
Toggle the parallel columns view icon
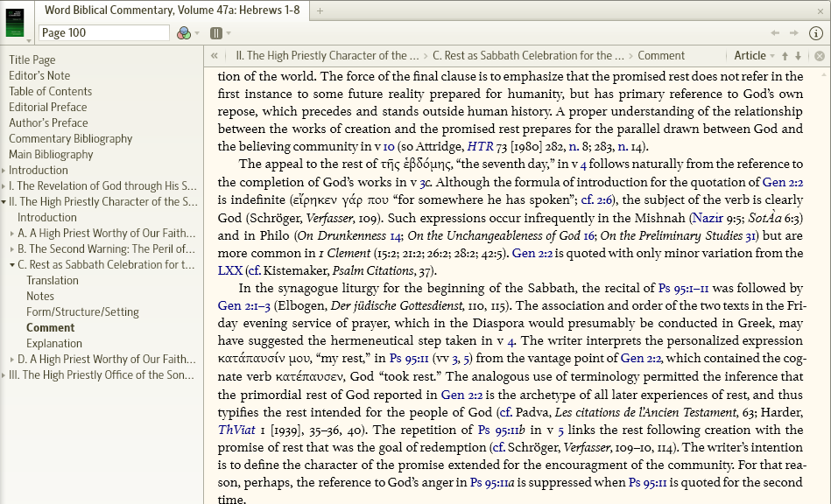(x=215, y=33)
